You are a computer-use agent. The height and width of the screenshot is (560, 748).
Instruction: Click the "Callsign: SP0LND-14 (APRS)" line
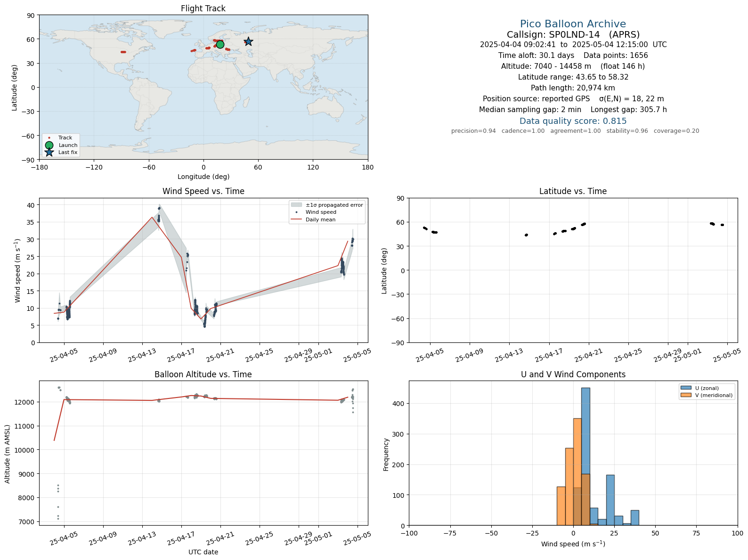coord(573,34)
